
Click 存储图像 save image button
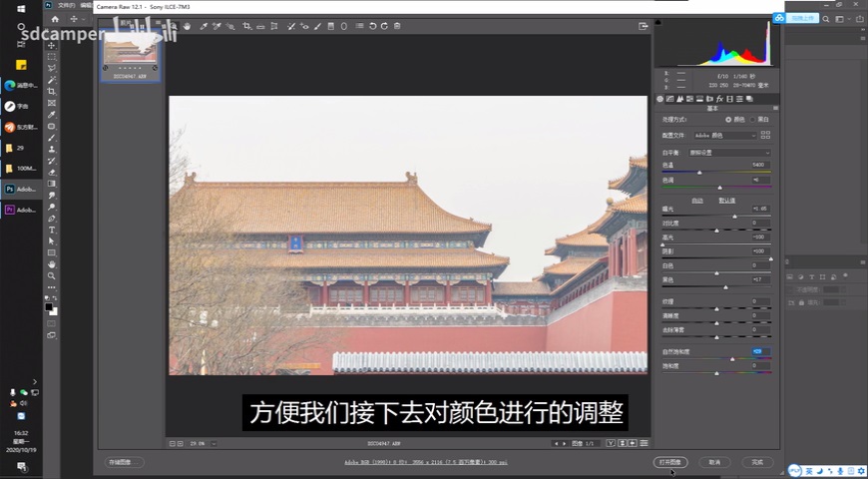pos(125,462)
